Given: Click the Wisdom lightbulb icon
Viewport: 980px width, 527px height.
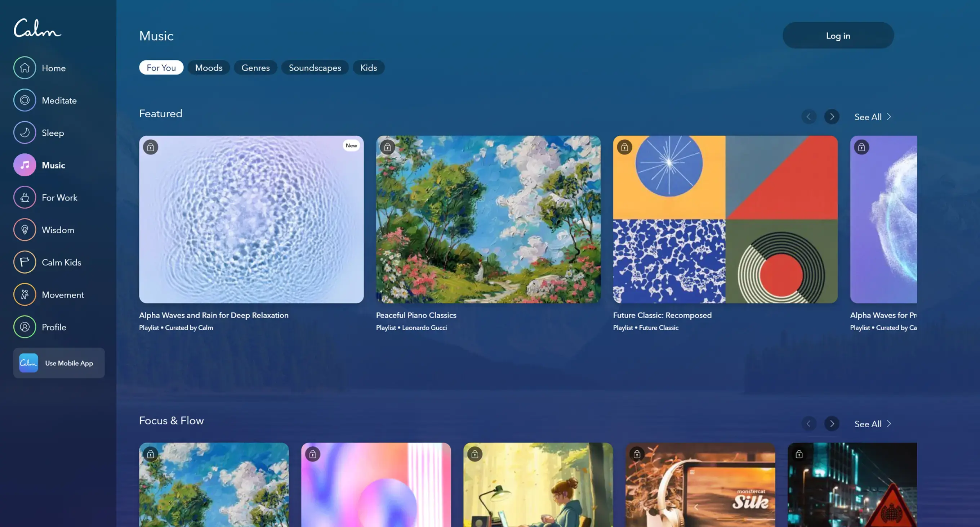Looking at the screenshot, I should click(25, 230).
